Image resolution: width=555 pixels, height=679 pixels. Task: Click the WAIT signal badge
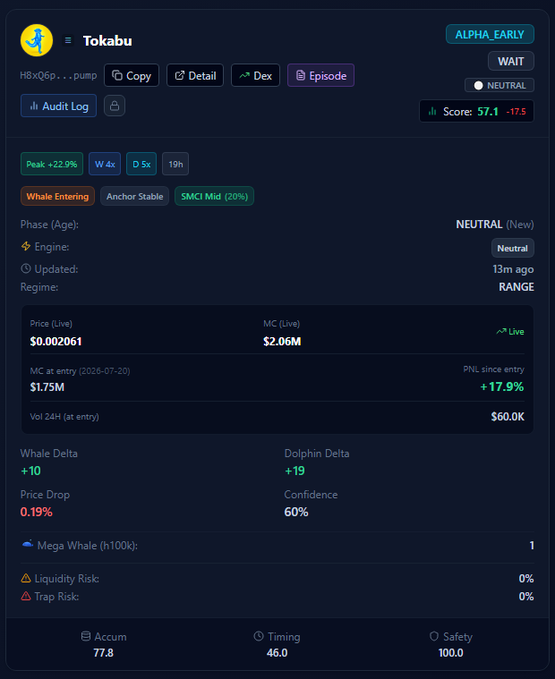point(511,61)
